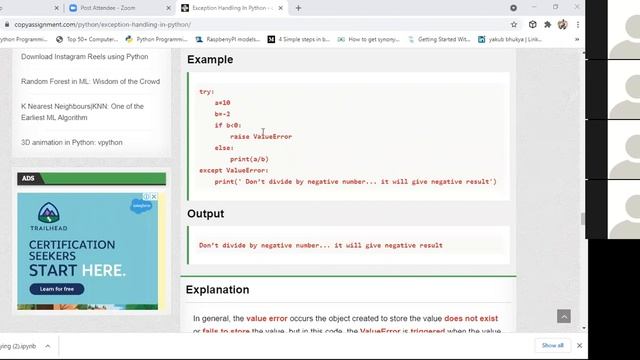Click the Explanation heading

(218, 290)
